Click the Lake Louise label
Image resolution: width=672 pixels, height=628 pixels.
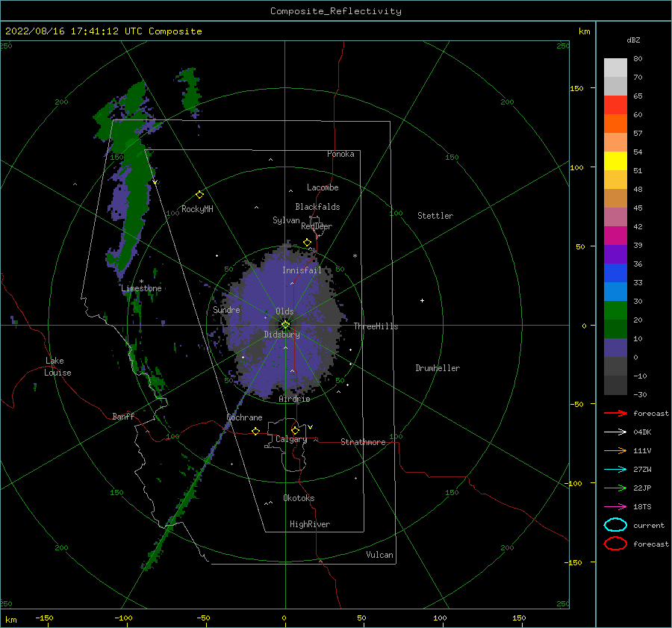pos(57,367)
